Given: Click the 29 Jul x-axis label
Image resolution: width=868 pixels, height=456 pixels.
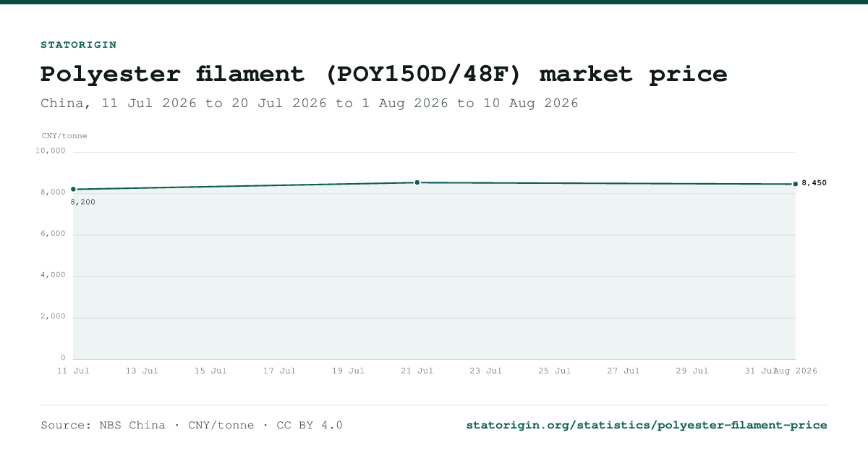Looking at the screenshot, I should tap(692, 371).
